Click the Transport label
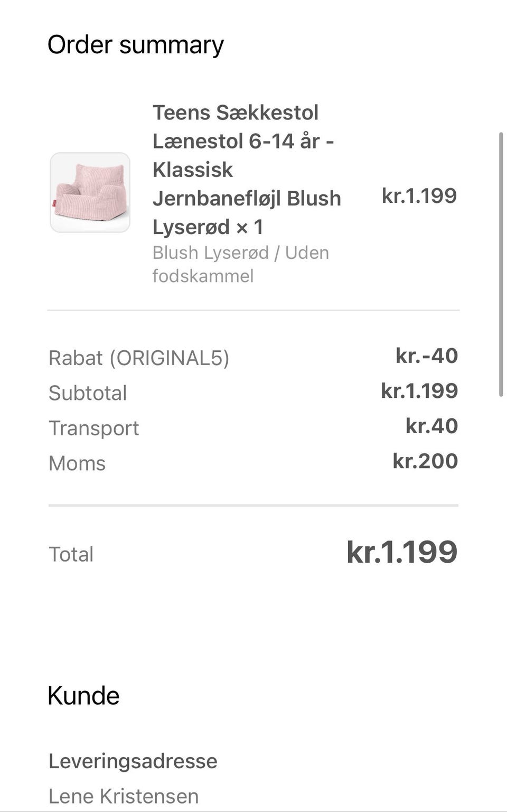This screenshot has width=507, height=812. pos(94,428)
